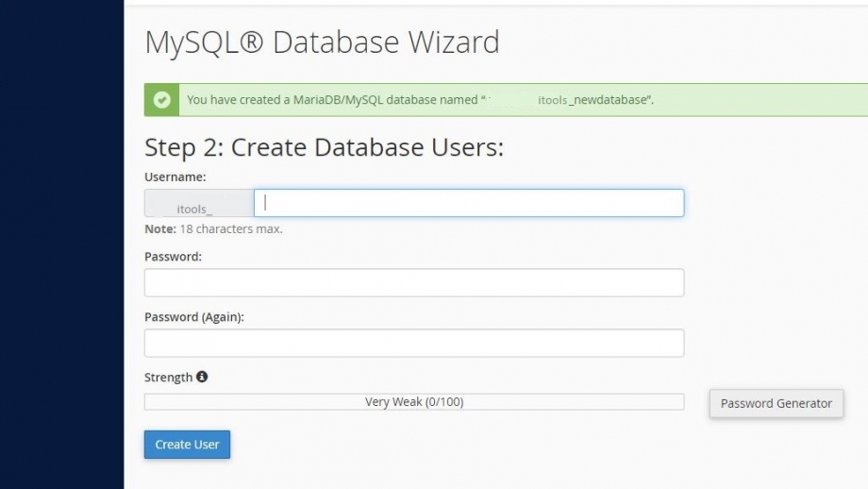
Task: Click the Step 2: Create Database Users heading
Action: (x=324, y=147)
